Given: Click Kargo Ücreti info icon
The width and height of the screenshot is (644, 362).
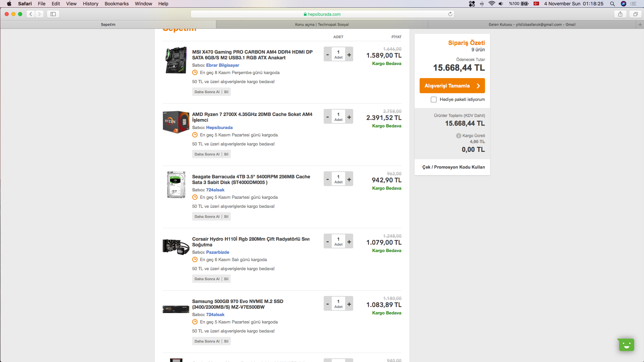Looking at the screenshot, I should point(459,136).
